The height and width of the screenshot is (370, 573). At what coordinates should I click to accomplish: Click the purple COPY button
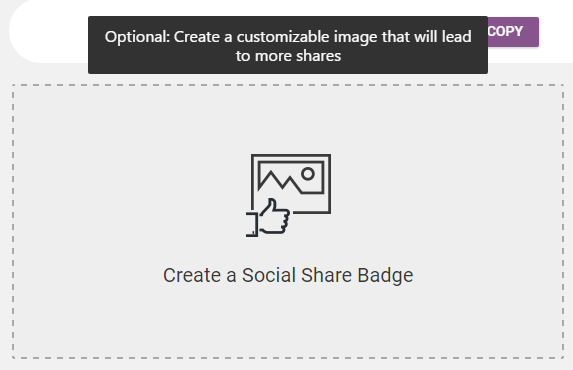(x=513, y=32)
